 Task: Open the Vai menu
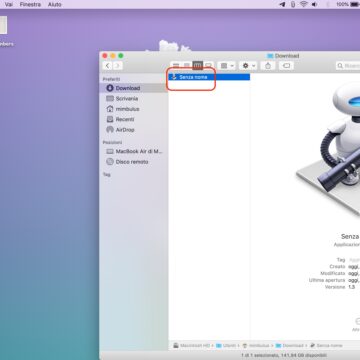[9, 4]
